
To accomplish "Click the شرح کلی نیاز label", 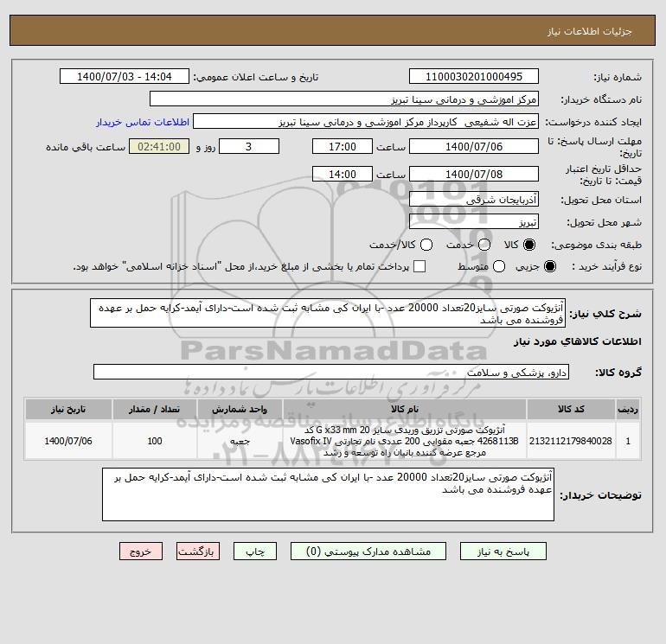I will pyautogui.click(x=605, y=314).
